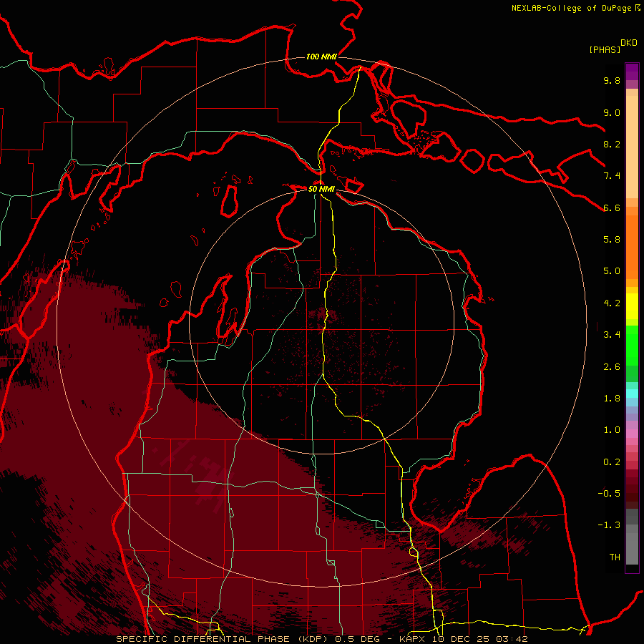Select the 5.0 scale label

pyautogui.click(x=612, y=271)
